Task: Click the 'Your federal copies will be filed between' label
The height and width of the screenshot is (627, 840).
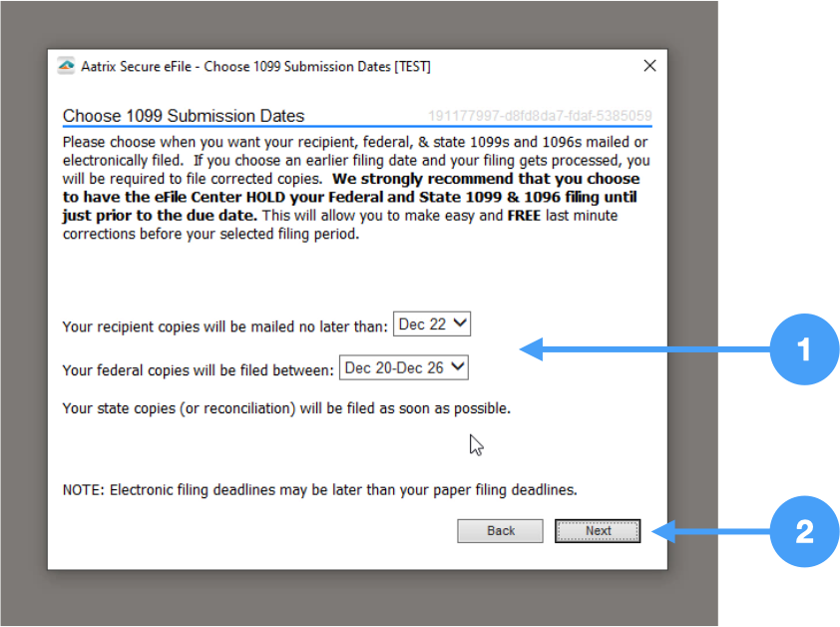Action: [199, 370]
